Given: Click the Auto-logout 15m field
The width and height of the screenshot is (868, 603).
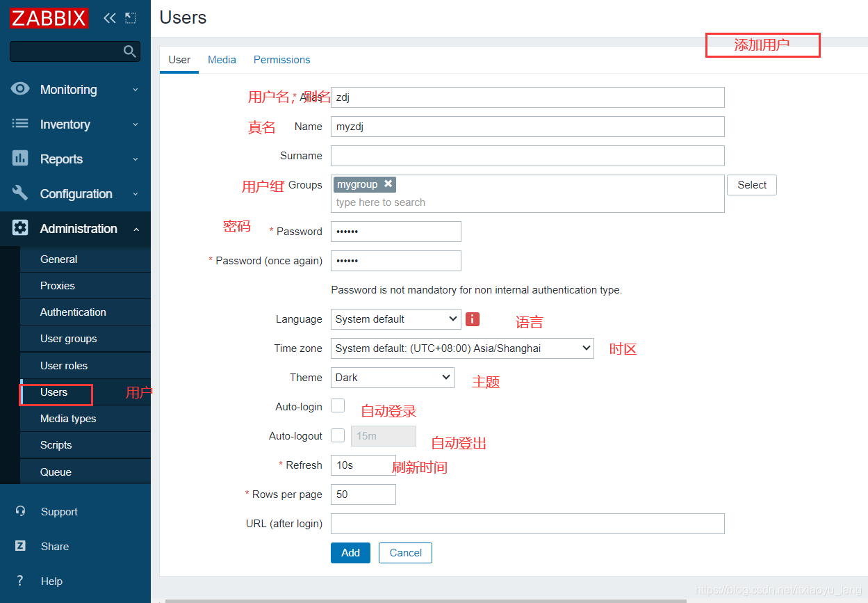Looking at the screenshot, I should [384, 436].
